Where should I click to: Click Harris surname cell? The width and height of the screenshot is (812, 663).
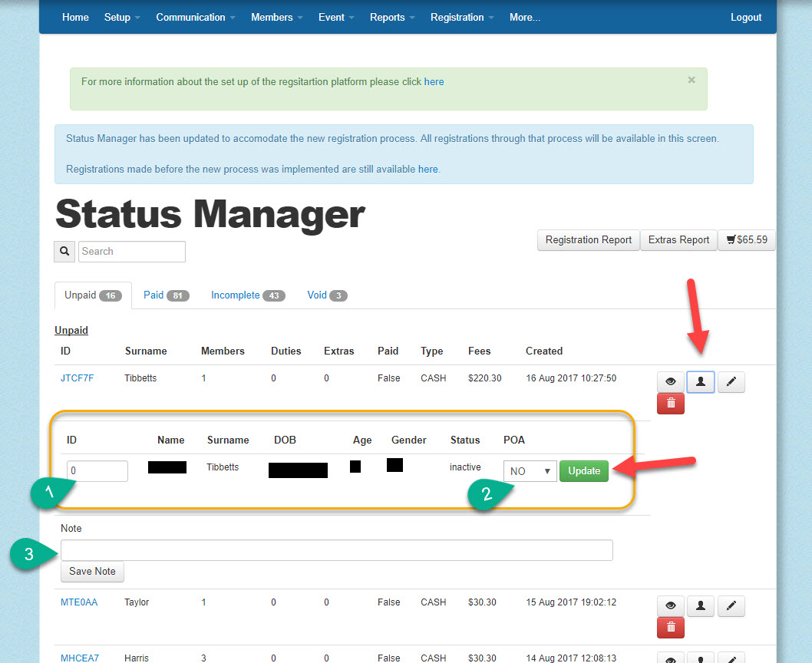click(136, 658)
